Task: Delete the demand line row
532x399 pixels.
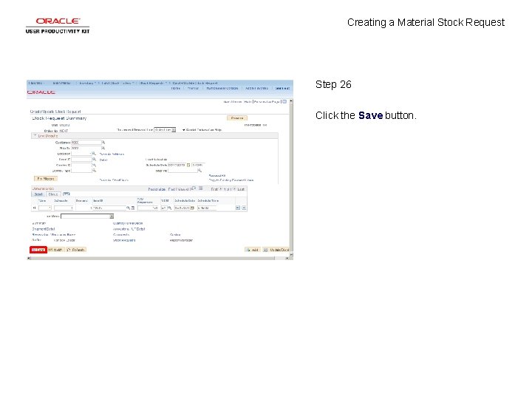Action: [244, 208]
